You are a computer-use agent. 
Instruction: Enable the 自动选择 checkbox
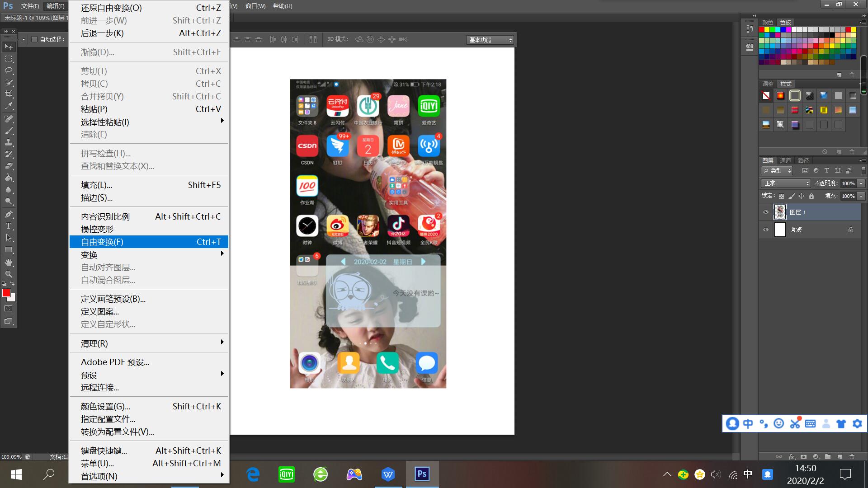(x=34, y=39)
